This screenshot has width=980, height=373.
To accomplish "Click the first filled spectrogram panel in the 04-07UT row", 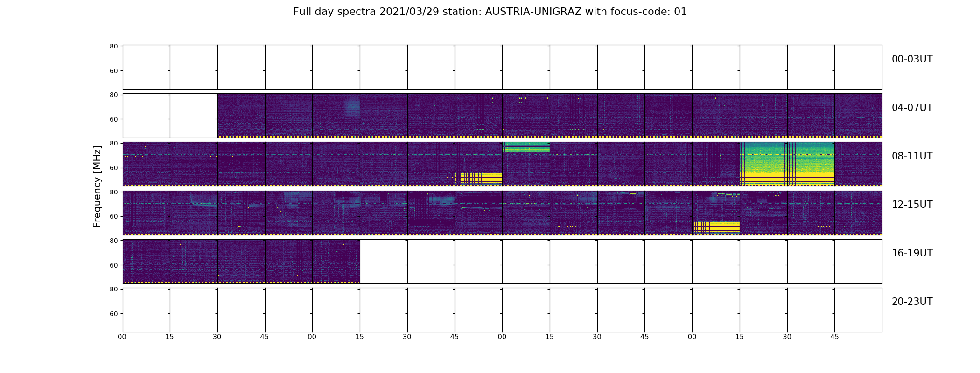I will (x=241, y=115).
